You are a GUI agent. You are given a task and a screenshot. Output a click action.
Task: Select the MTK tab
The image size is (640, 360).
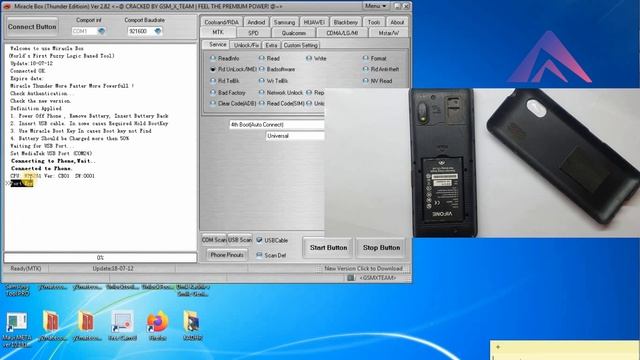218,33
